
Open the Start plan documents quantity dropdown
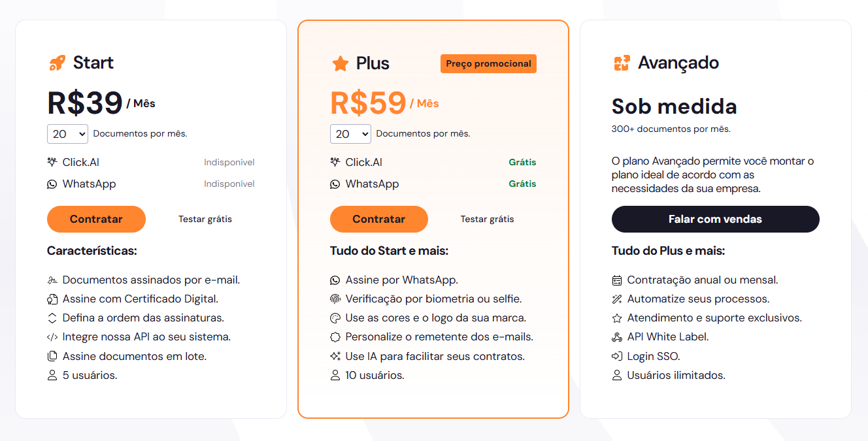[67, 134]
